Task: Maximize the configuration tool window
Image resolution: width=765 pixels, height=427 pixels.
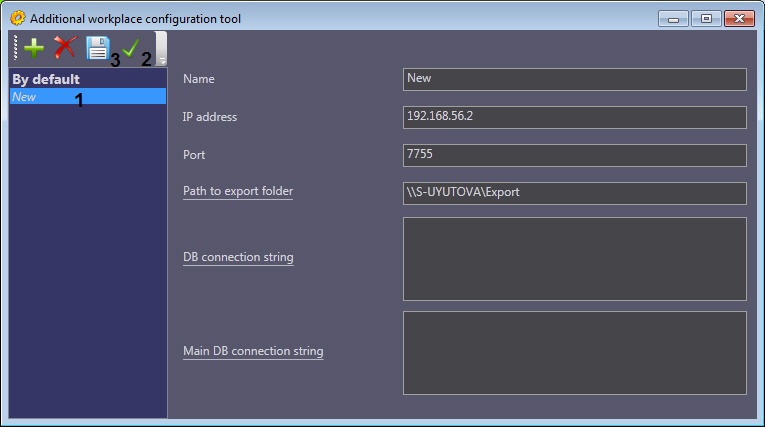Action: (704, 18)
